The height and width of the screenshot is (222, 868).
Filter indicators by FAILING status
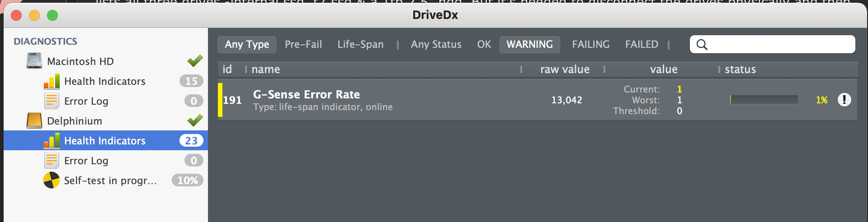click(590, 44)
